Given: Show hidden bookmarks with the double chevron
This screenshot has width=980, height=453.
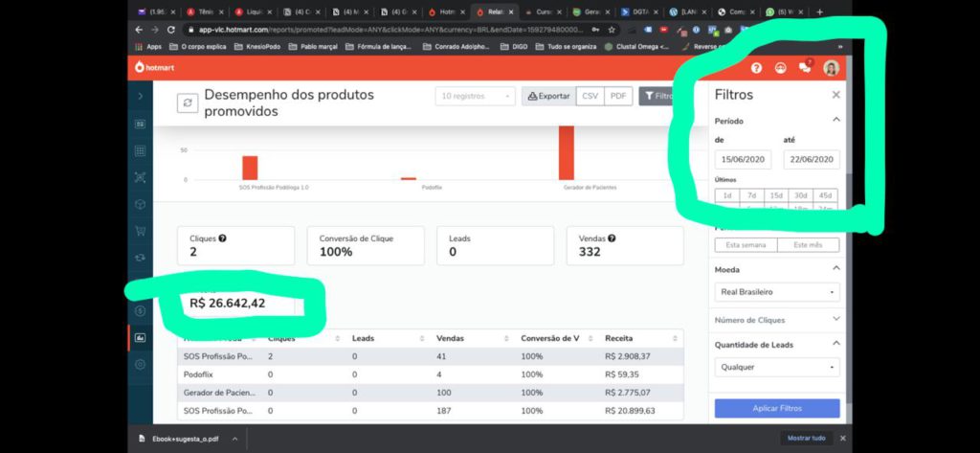Looking at the screenshot, I should 840,46.
